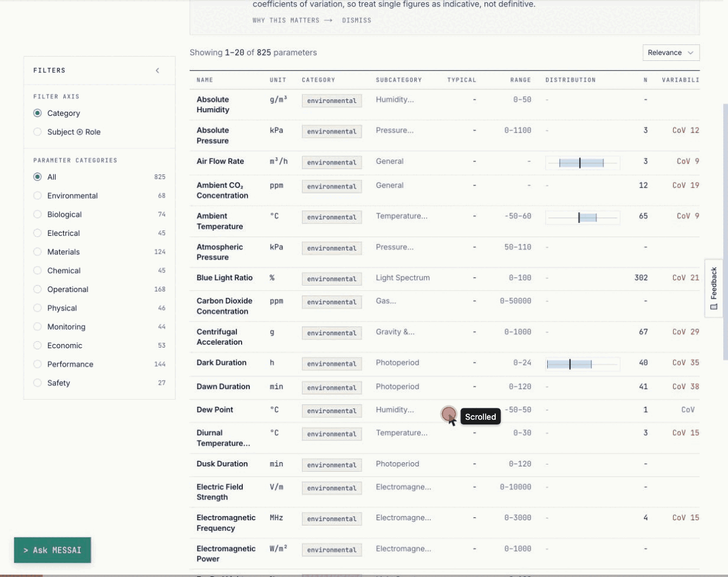Click environmental tag in Absolute Humidity row
Viewport: 728px width, 577px height.
pos(332,101)
